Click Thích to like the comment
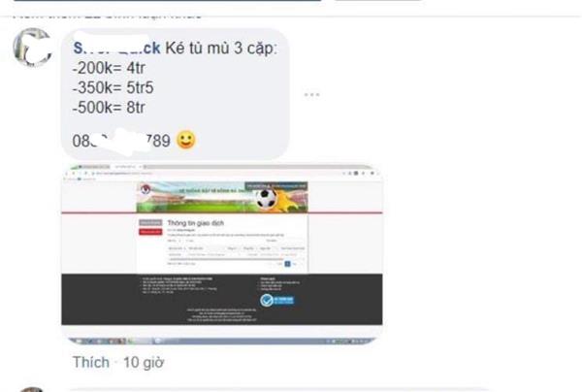 (91, 362)
